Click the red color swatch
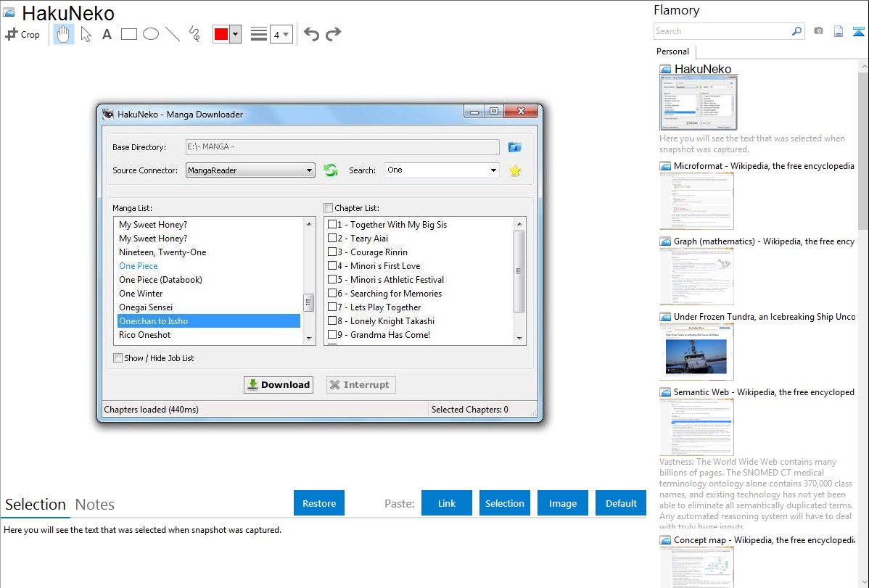Screen dimensions: 869x588 click(221, 34)
